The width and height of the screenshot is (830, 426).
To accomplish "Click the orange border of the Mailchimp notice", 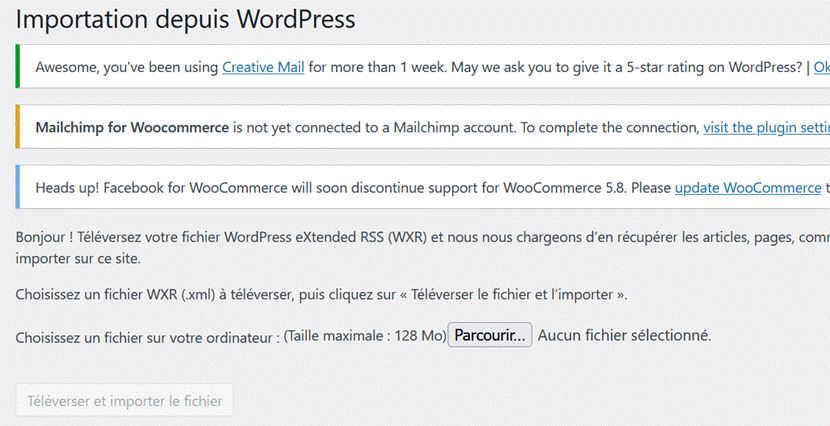I will click(18, 126).
